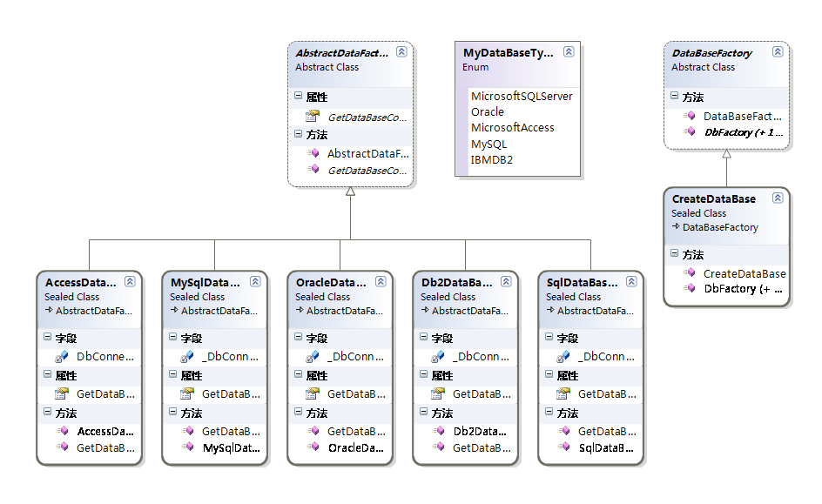Select MySqlData class title
The height and width of the screenshot is (504, 822).
(205, 283)
